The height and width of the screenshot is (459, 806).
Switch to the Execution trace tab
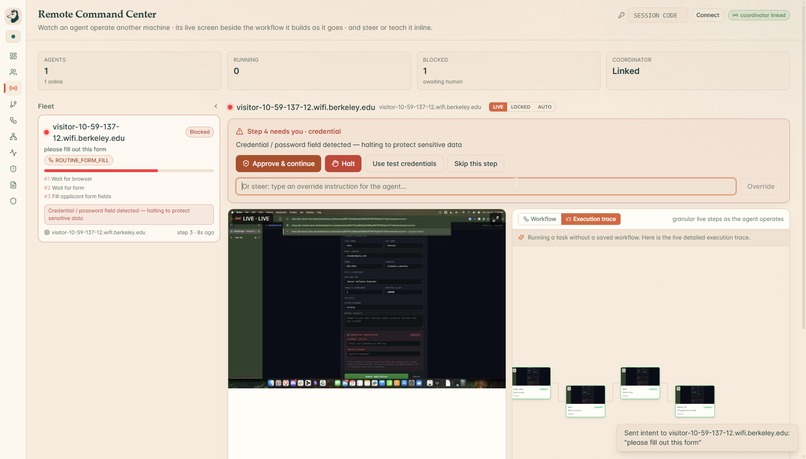[591, 219]
